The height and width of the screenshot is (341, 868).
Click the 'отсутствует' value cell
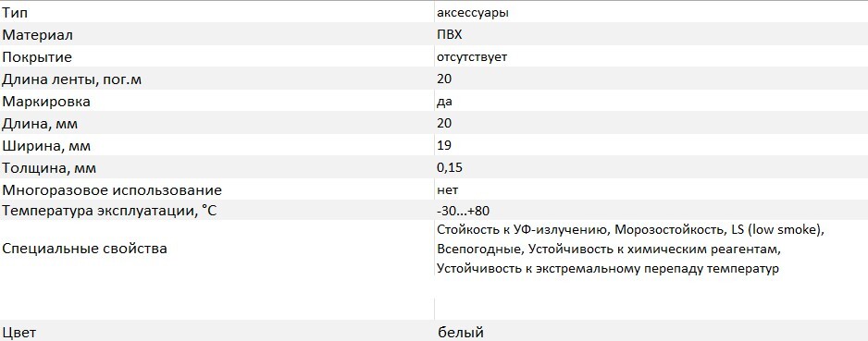[472, 57]
